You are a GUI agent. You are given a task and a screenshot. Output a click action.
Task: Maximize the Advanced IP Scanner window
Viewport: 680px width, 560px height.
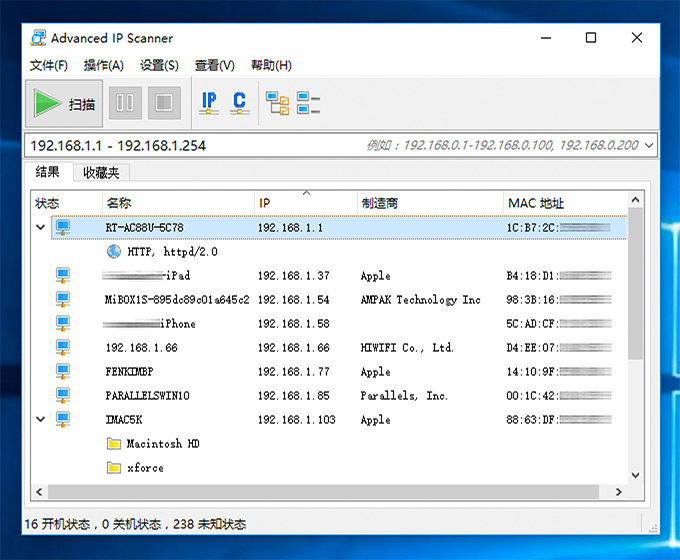(x=591, y=38)
